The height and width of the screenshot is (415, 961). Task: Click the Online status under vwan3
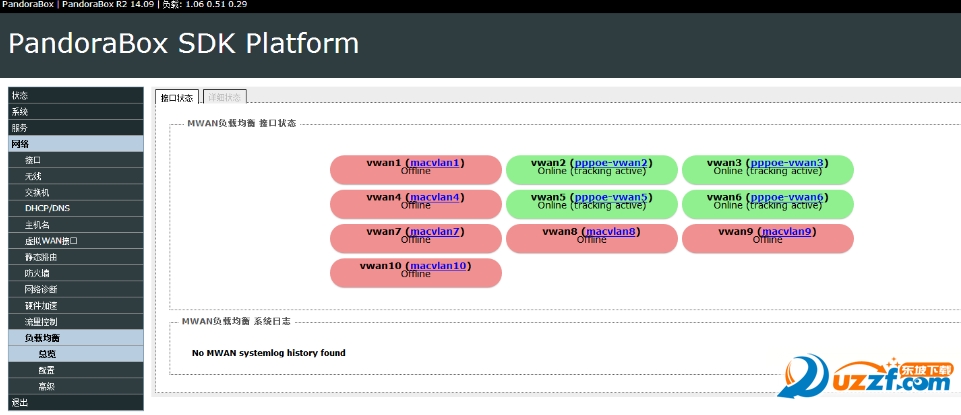[x=767, y=171]
